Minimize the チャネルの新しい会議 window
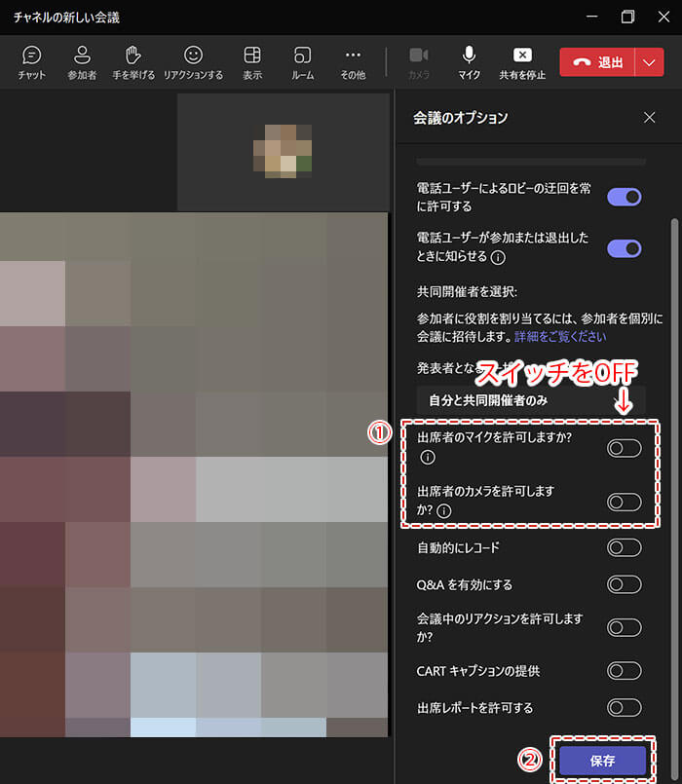Viewport: 682px width, 784px height. click(x=592, y=17)
